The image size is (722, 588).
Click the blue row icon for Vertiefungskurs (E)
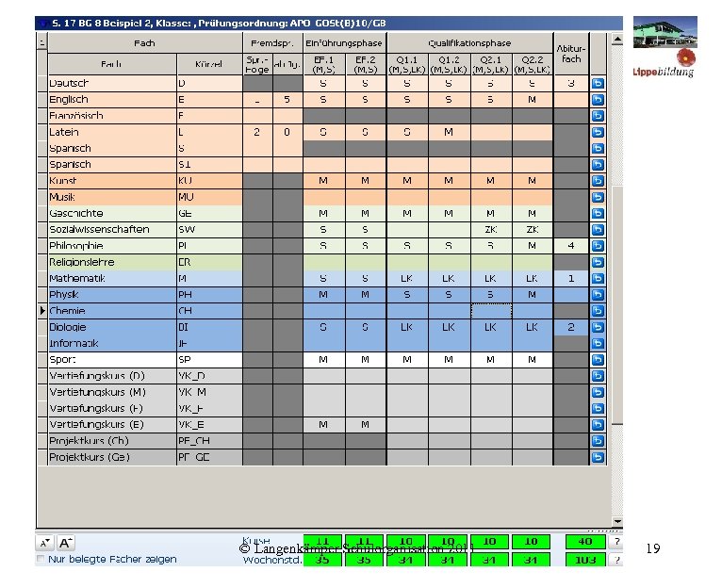coord(598,425)
